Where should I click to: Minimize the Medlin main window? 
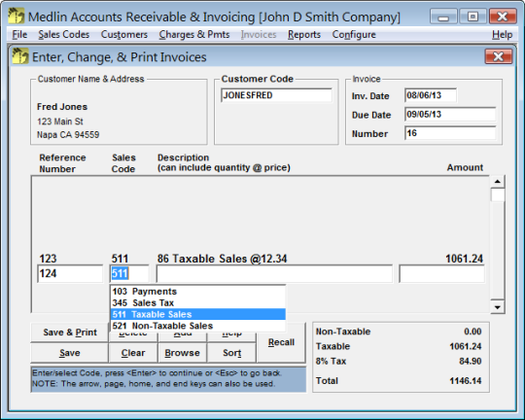[x=443, y=17]
